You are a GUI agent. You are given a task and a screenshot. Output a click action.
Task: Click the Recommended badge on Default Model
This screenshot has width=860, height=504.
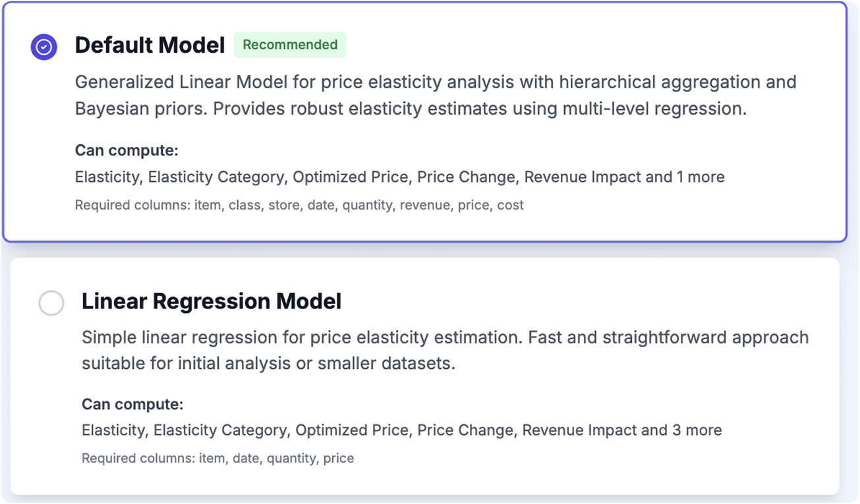pos(290,45)
